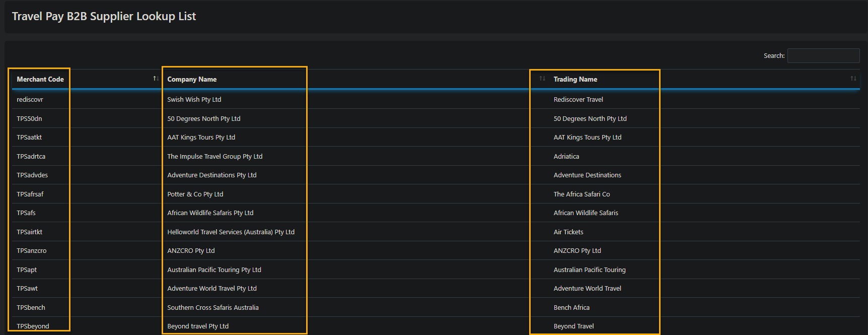This screenshot has height=335, width=868.
Task: Select the Air Tickets trading name
Action: [568, 232]
